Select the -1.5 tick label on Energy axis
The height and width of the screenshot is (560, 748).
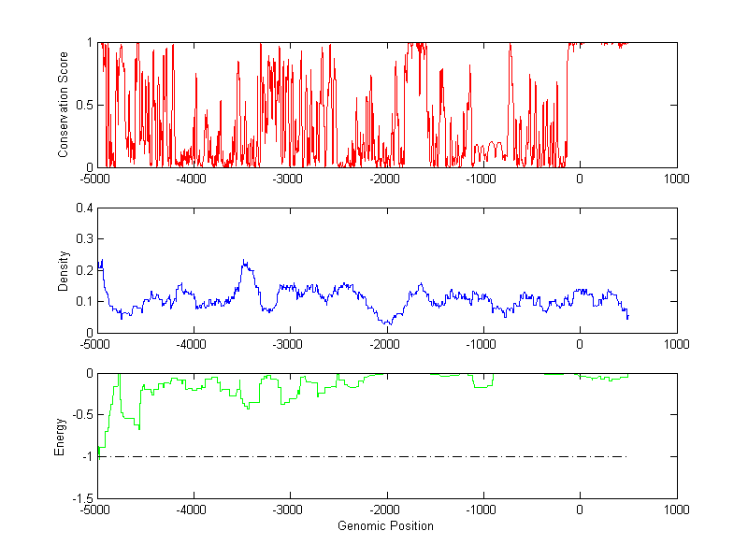click(x=80, y=498)
